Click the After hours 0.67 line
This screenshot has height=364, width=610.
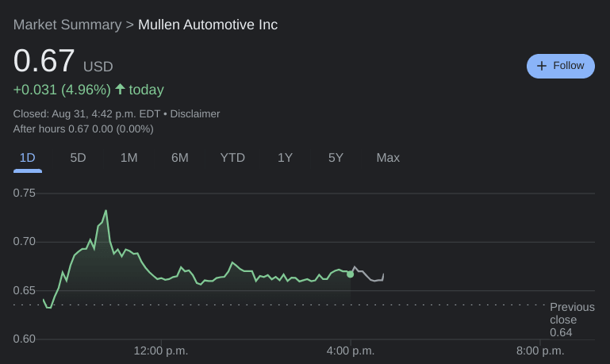click(83, 129)
